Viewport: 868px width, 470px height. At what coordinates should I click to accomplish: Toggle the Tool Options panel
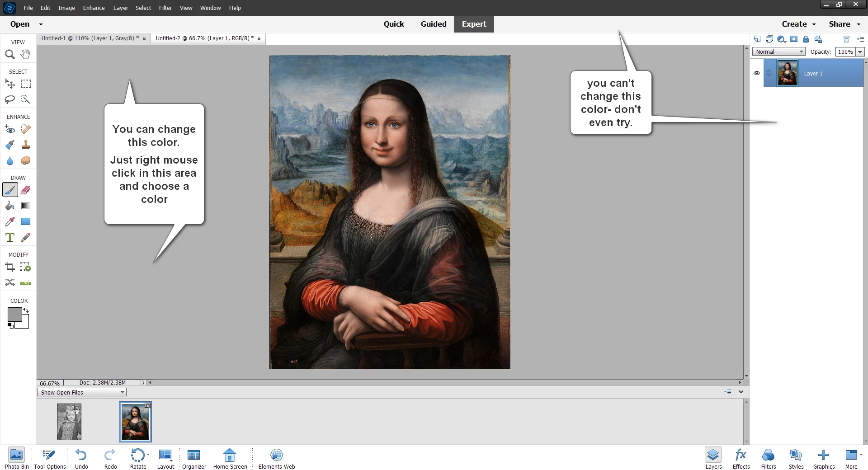tap(50, 459)
